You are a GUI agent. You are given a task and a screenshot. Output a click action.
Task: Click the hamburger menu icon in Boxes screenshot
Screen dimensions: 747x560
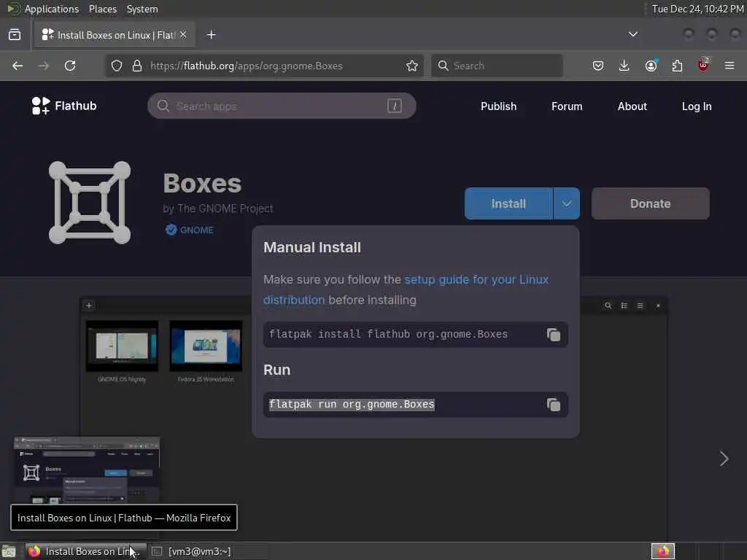point(640,306)
